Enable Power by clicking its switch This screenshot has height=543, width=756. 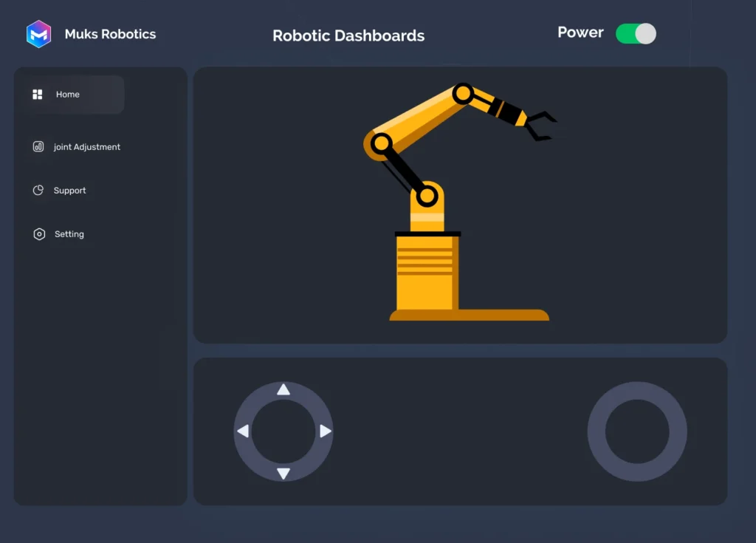[x=635, y=33]
